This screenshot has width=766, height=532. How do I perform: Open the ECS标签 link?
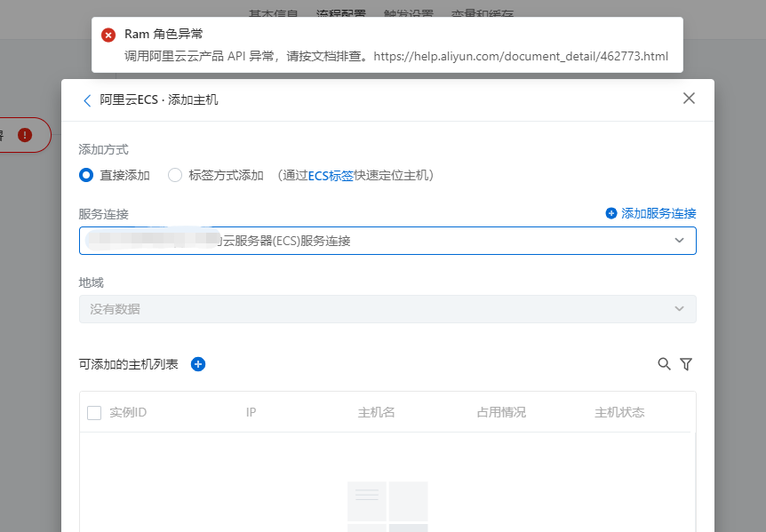[x=331, y=175]
